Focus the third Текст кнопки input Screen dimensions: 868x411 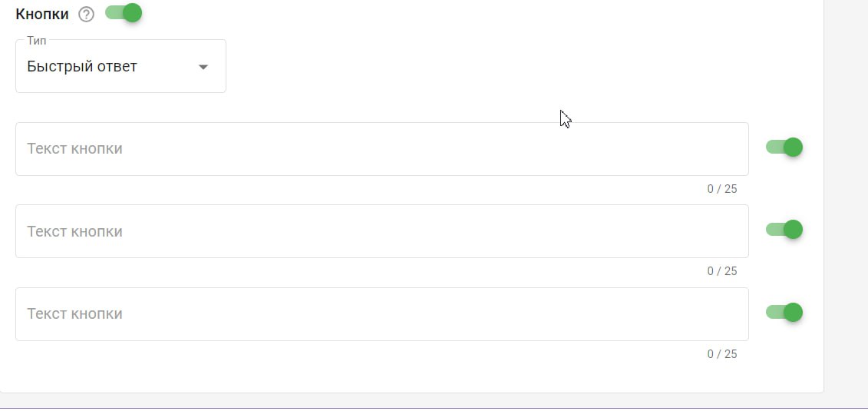pyautogui.click(x=381, y=314)
